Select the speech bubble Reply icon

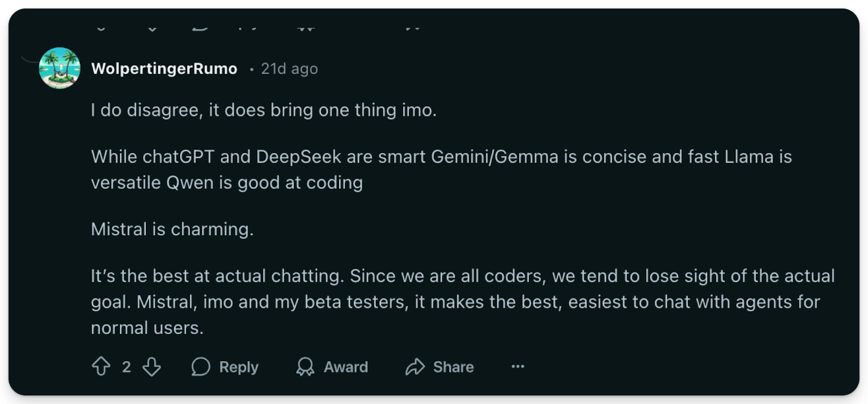(202, 367)
